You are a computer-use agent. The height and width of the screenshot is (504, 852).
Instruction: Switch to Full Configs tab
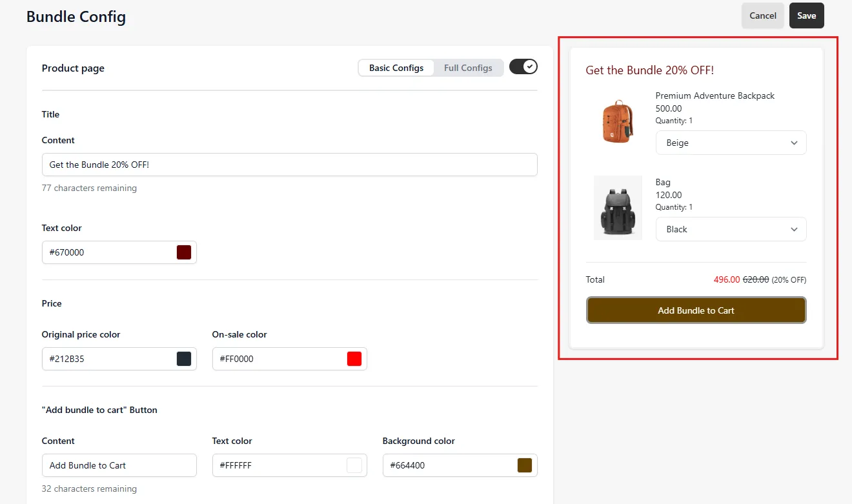(468, 68)
